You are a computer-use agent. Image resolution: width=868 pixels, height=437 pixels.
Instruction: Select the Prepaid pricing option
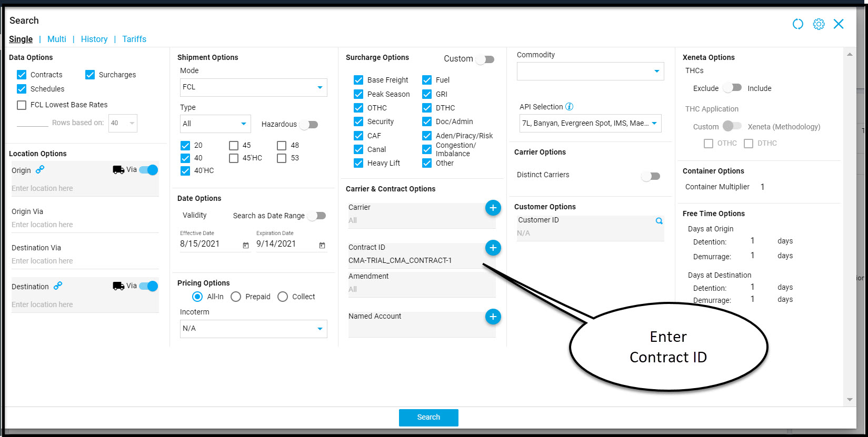236,297
